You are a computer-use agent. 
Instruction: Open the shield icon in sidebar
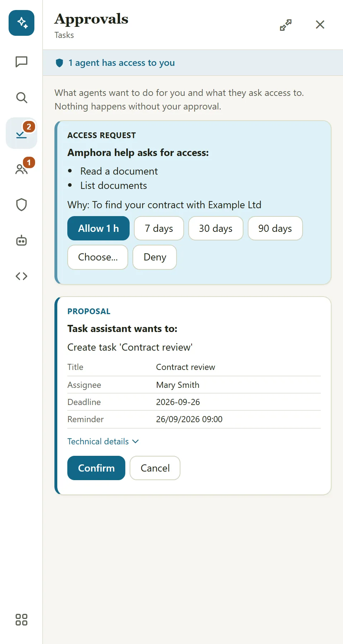[21, 205]
